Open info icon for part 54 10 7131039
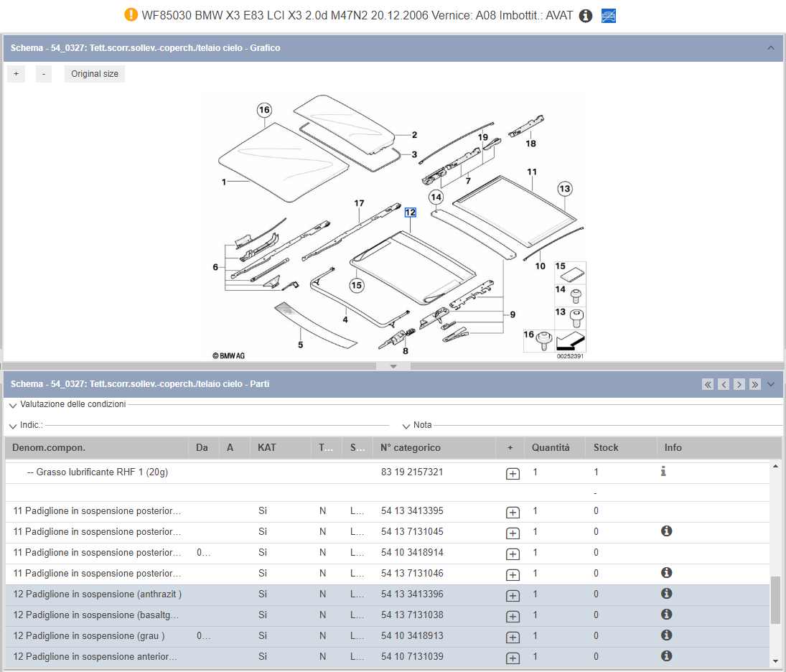 (x=666, y=655)
